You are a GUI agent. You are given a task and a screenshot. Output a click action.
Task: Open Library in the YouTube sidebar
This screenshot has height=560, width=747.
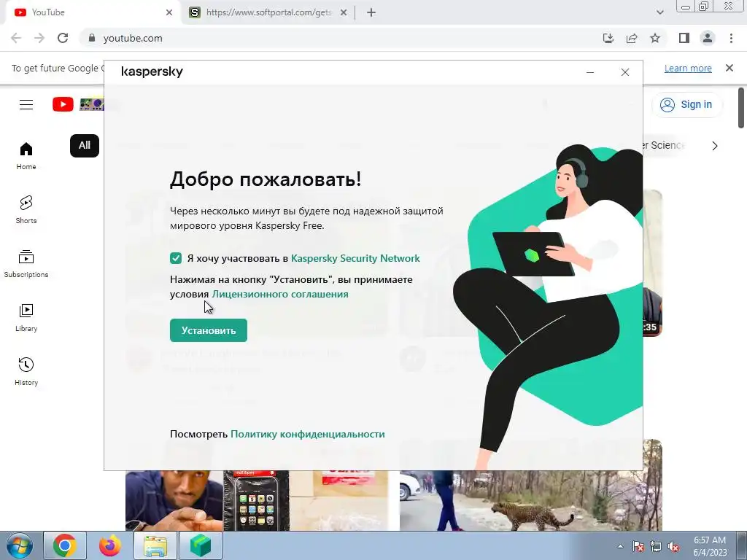26,318
